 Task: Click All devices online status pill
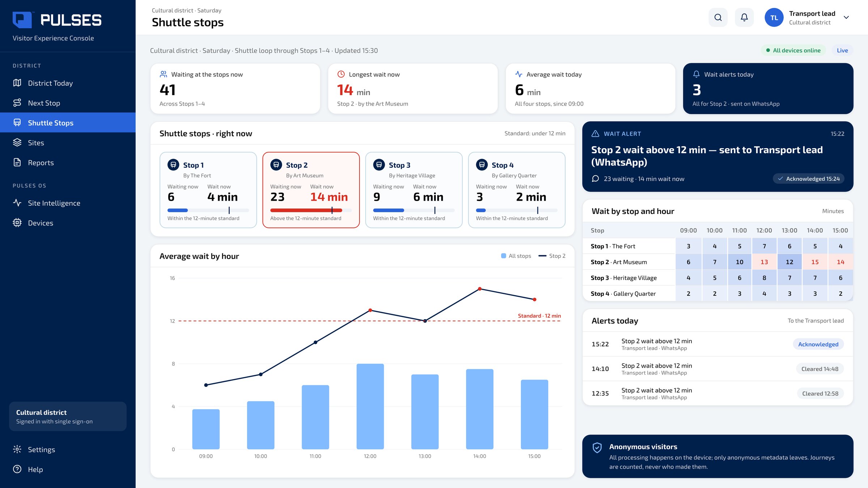[793, 50]
